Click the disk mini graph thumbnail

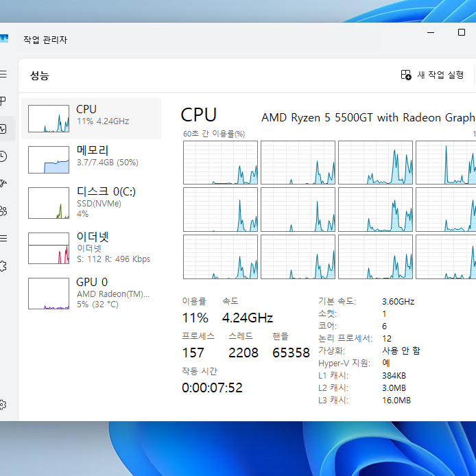pyautogui.click(x=49, y=203)
